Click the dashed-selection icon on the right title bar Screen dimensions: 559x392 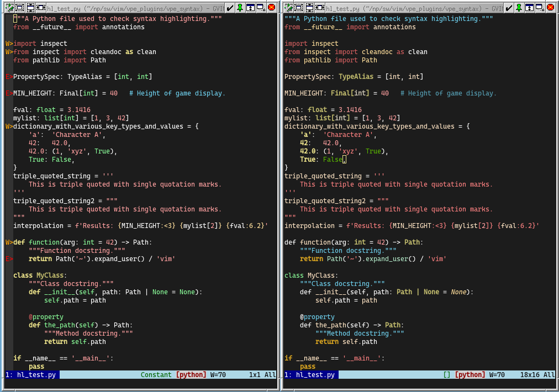(298, 8)
